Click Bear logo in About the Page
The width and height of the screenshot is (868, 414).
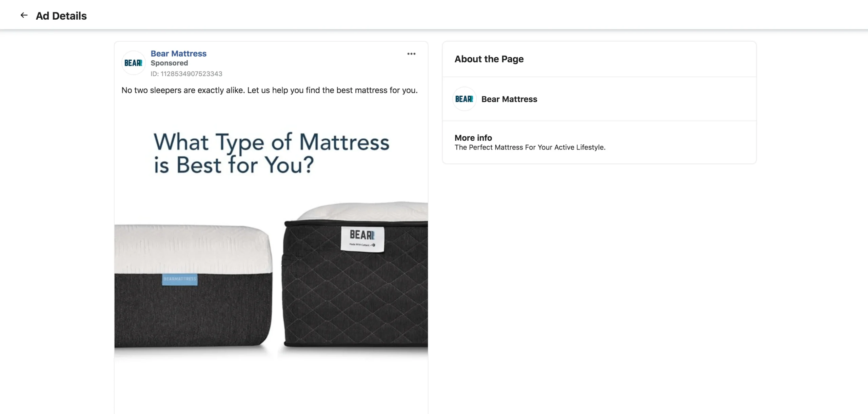pos(464,99)
